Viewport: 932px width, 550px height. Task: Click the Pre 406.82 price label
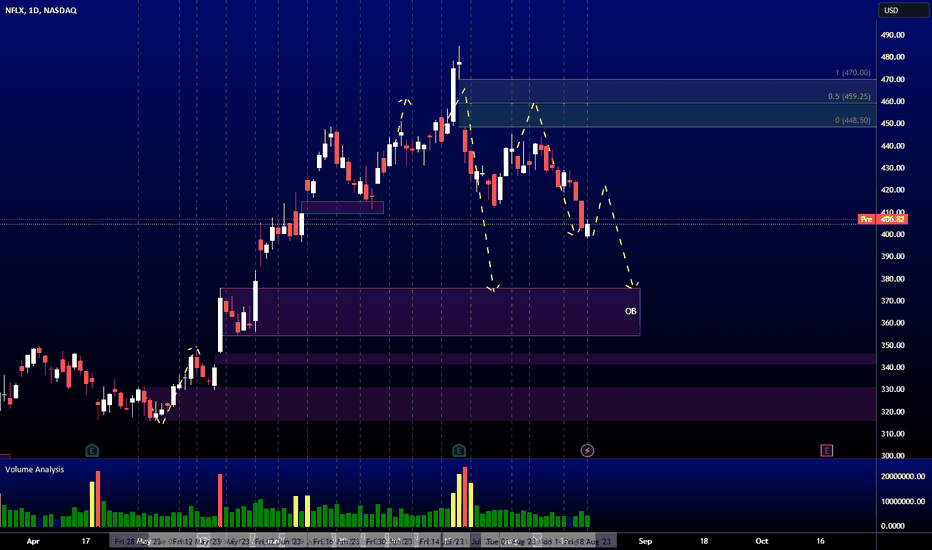[883, 219]
